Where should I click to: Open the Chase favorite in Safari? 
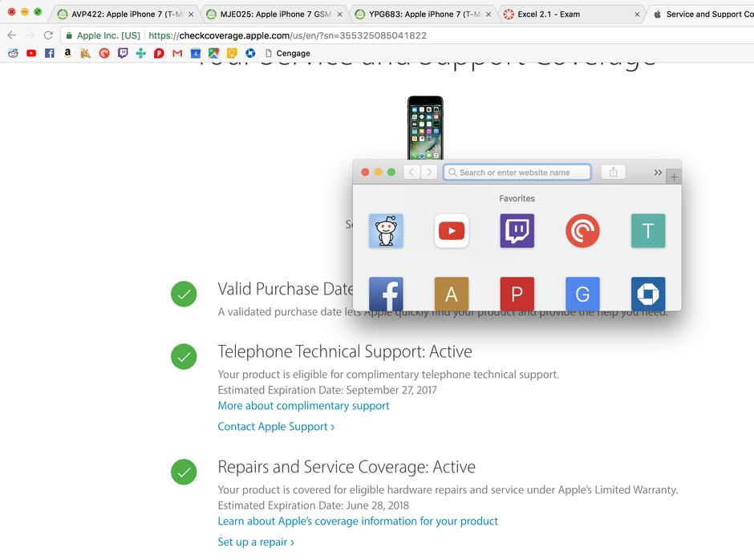(x=648, y=294)
